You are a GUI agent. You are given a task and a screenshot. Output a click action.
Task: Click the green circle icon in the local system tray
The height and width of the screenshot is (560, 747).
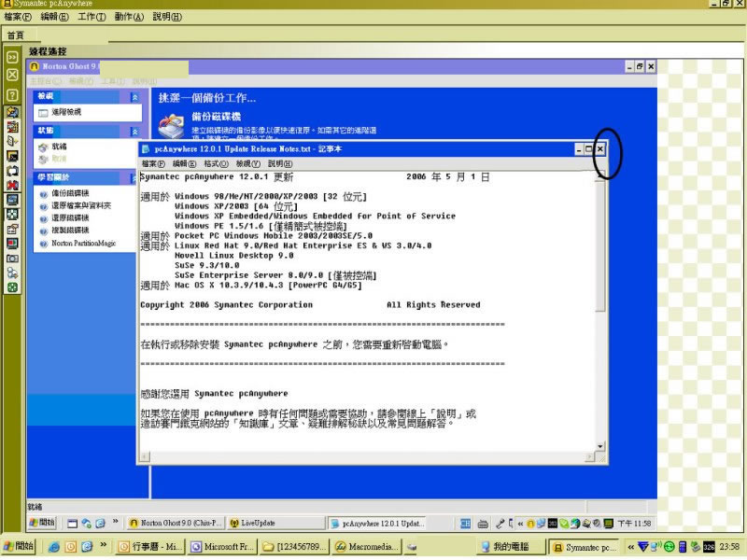[x=669, y=547]
